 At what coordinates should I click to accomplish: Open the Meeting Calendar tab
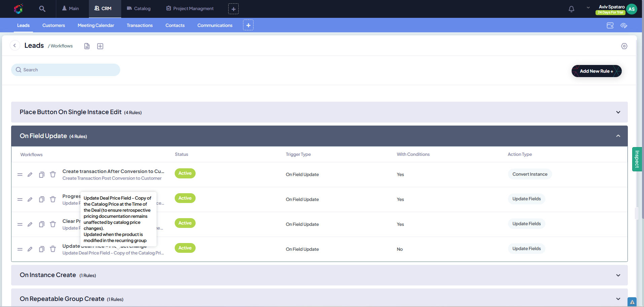click(96, 26)
